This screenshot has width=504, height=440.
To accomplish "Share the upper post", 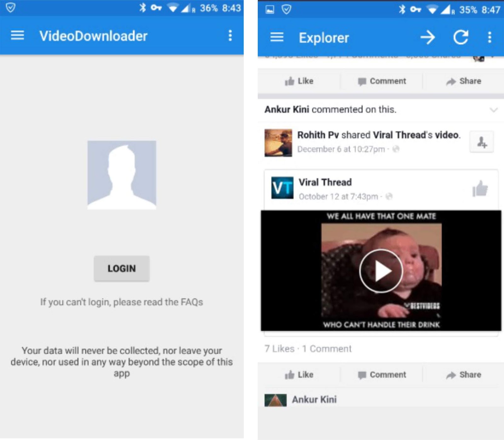I will point(464,81).
